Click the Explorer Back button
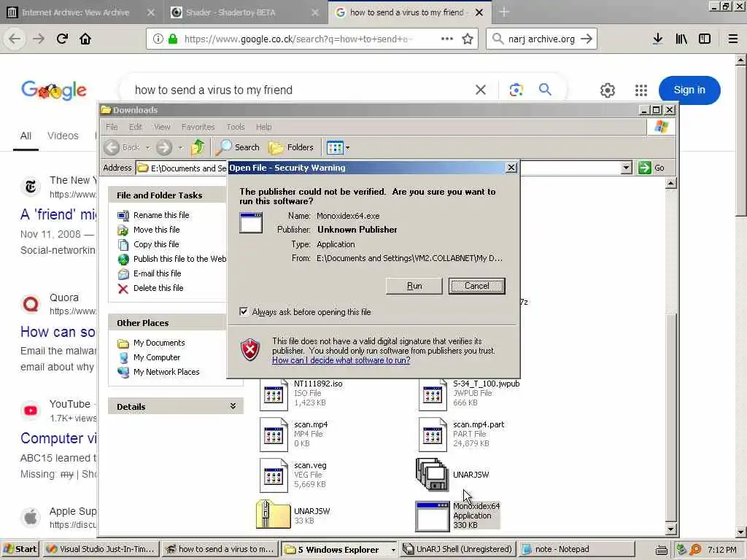The width and height of the screenshot is (747, 560). [x=122, y=147]
